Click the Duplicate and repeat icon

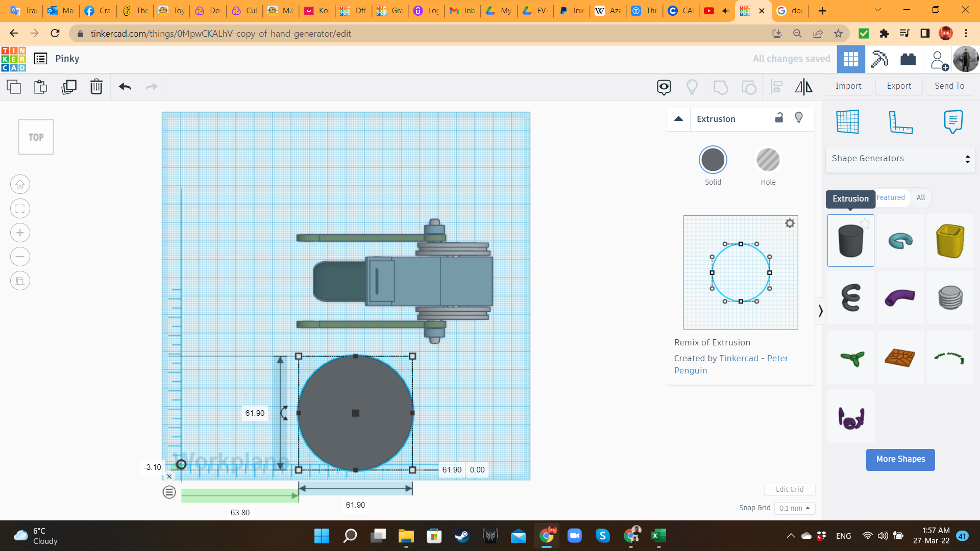click(68, 87)
